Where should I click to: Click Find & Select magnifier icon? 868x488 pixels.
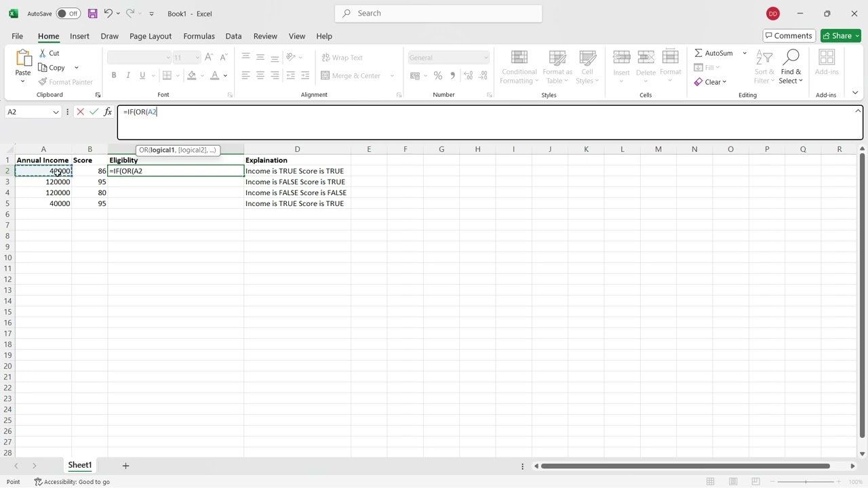click(x=791, y=58)
